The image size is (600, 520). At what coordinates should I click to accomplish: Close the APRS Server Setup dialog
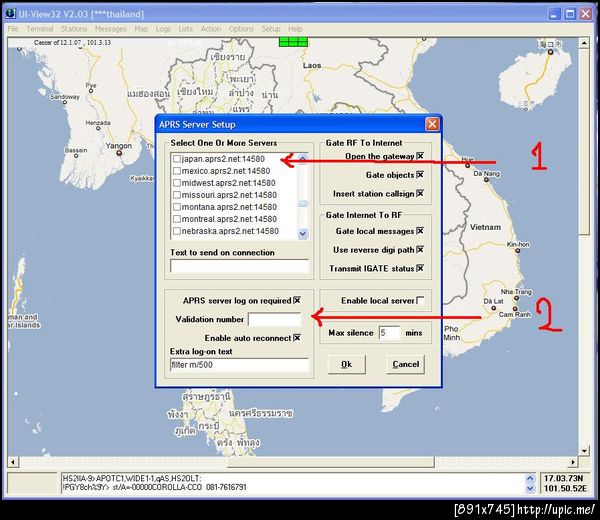[x=432, y=124]
